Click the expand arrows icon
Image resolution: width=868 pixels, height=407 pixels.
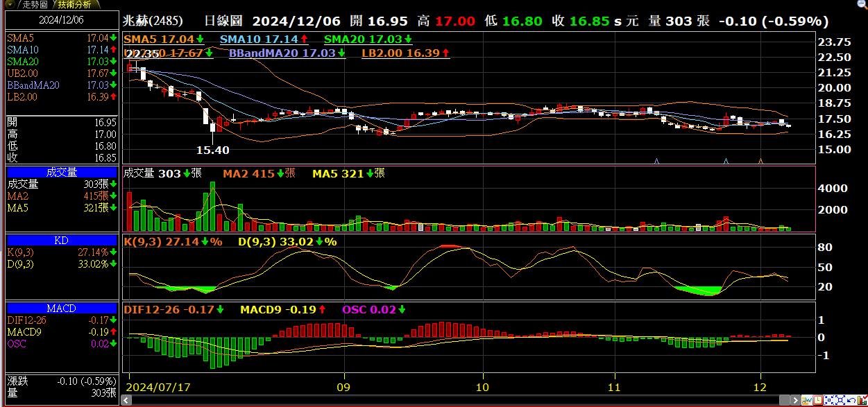840,400
